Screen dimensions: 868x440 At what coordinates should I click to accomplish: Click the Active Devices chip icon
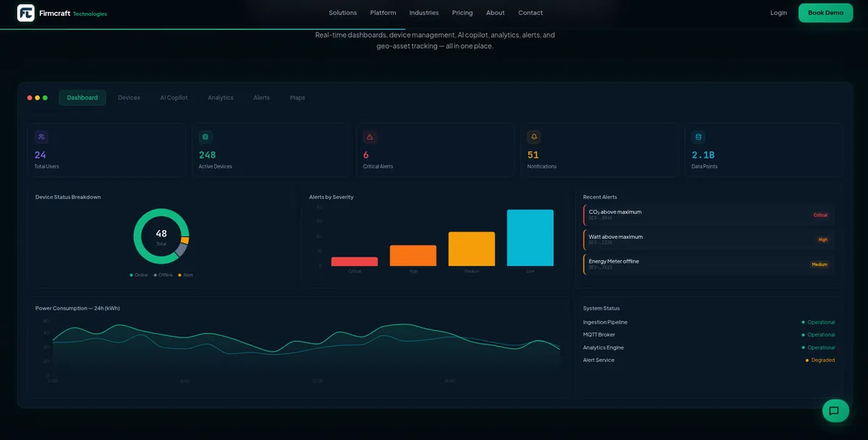click(205, 136)
